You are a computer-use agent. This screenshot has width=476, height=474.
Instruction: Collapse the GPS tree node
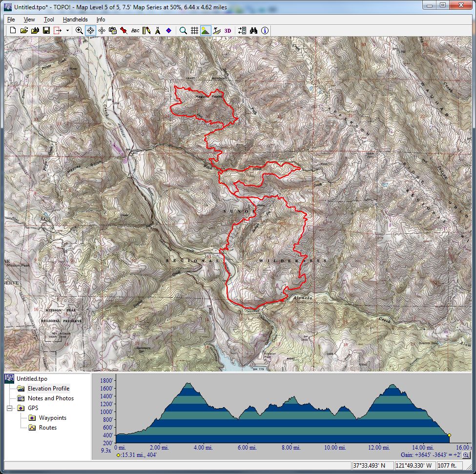(x=10, y=408)
